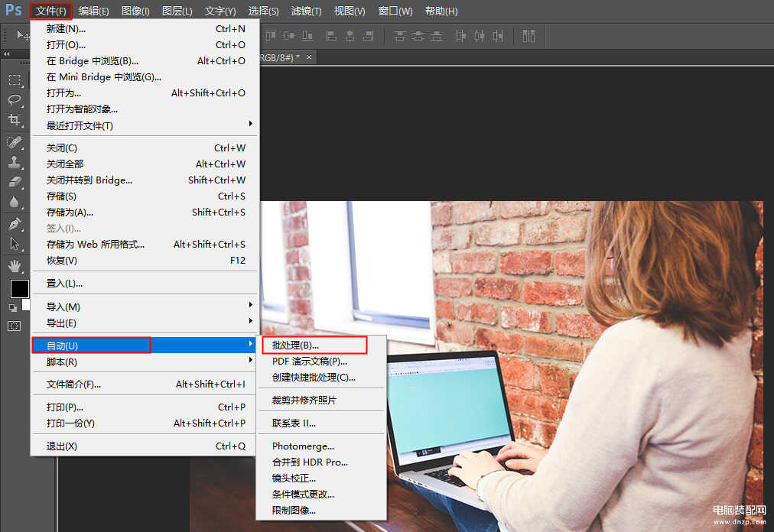
Task: Close the document tab with X
Action: tap(308, 57)
